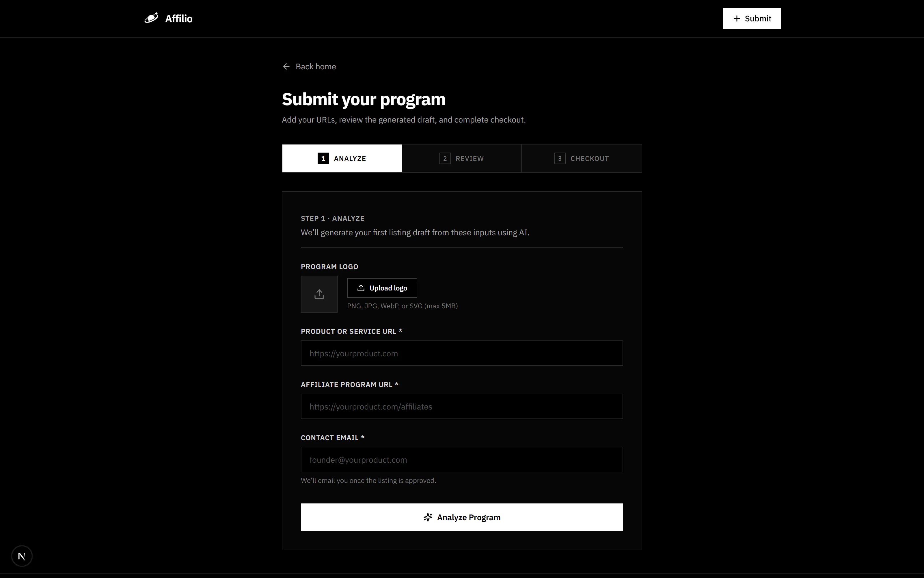This screenshot has width=924, height=578.
Task: Click the Affilio planet logo icon
Action: tap(152, 18)
